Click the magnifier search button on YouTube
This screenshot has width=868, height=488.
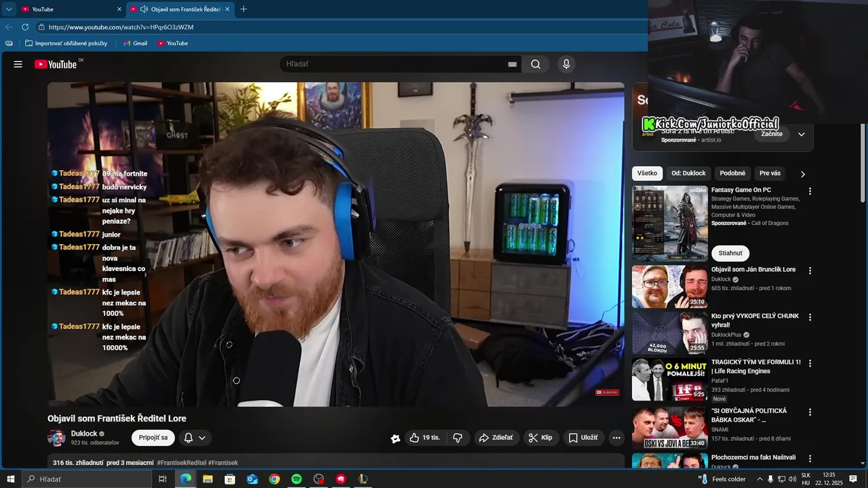coord(536,64)
